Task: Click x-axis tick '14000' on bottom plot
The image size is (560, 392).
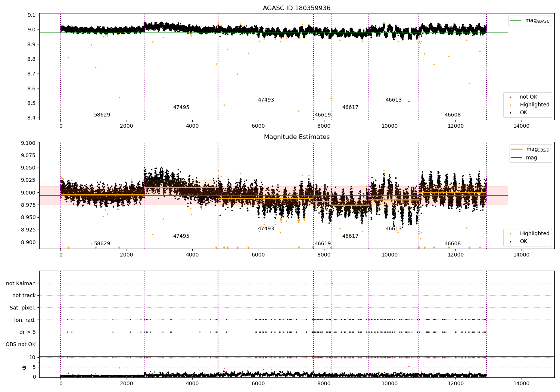Action: point(521,383)
